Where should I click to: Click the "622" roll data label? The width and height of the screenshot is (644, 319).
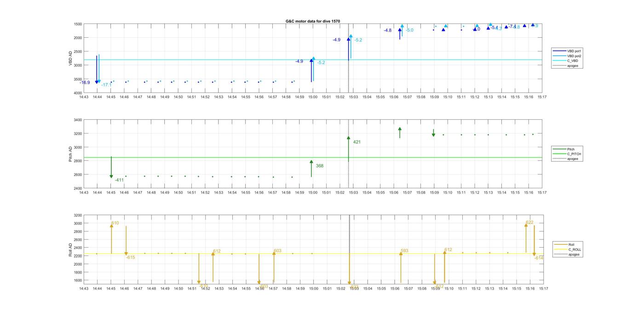pos(529,222)
